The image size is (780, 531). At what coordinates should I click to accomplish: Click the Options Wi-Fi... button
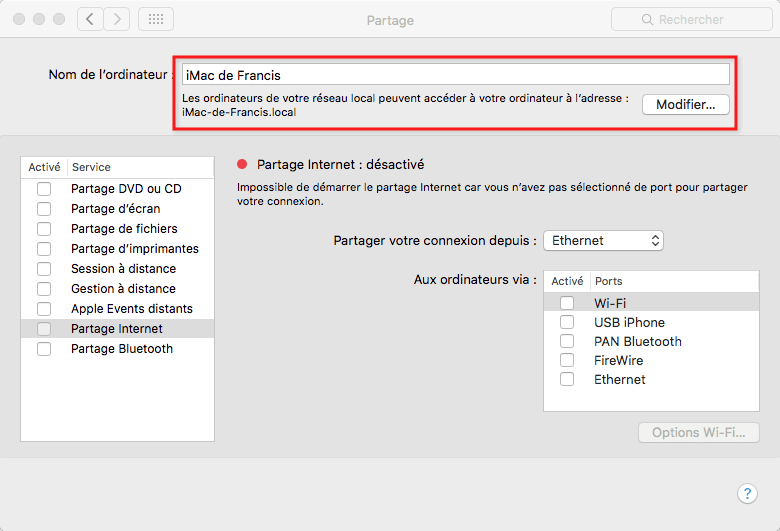(x=698, y=432)
